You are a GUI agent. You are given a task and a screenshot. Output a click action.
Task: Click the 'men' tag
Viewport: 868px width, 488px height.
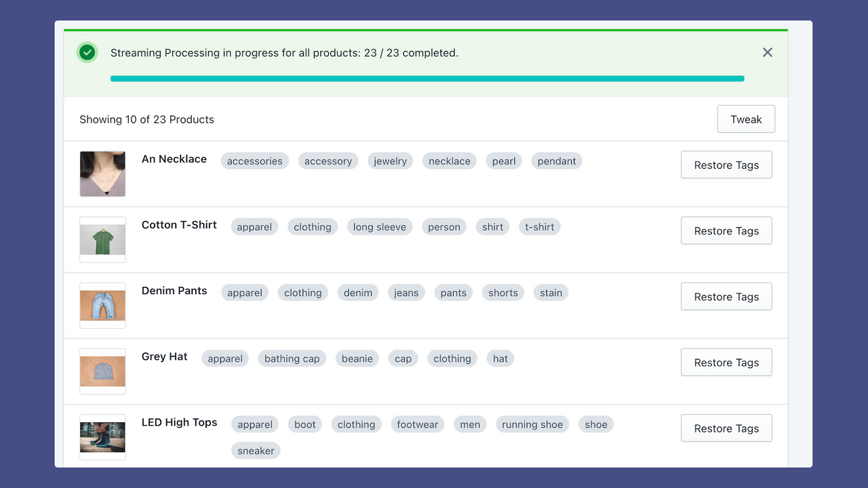pos(470,424)
